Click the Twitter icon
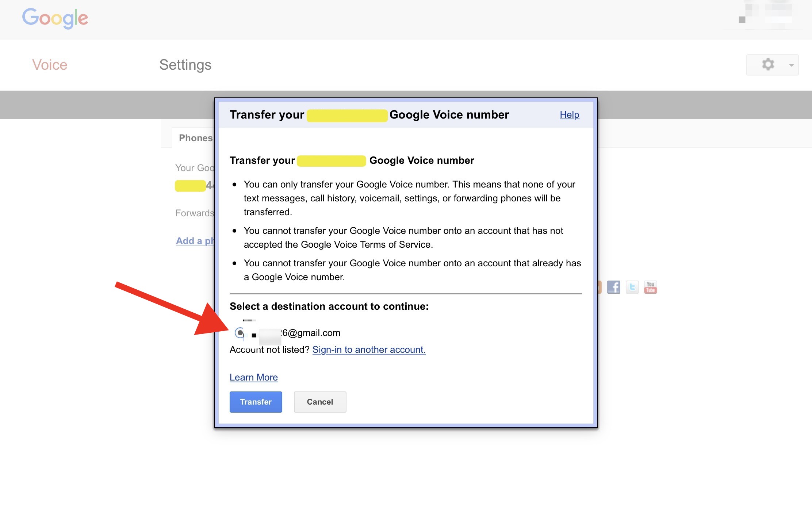Image resolution: width=812 pixels, height=529 pixels. (x=632, y=287)
